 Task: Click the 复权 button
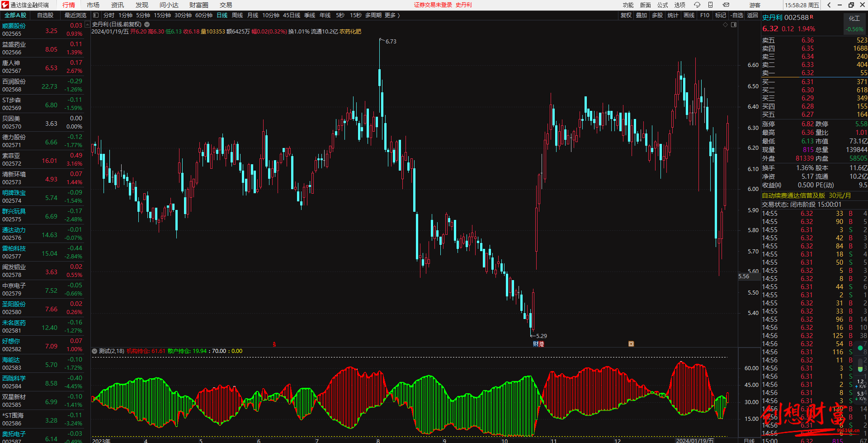coord(626,15)
